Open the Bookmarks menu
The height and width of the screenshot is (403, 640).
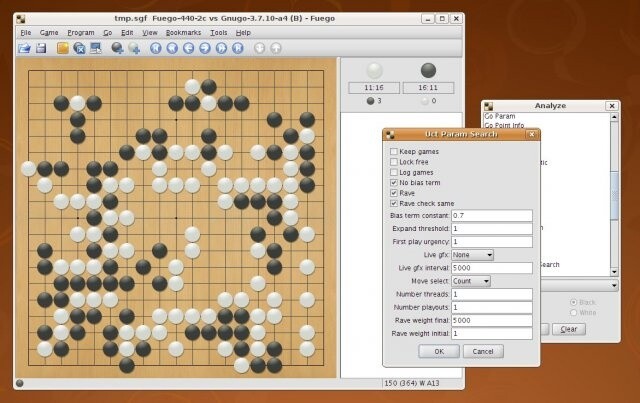[183, 33]
